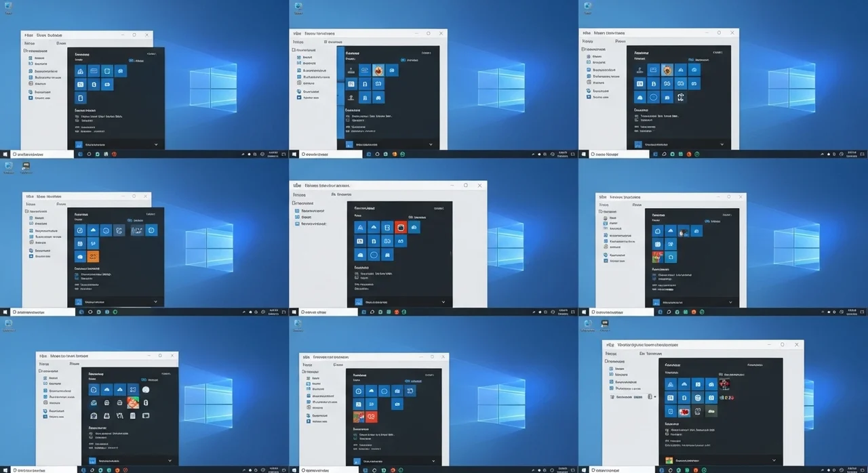Image resolution: width=868 pixels, height=473 pixels.
Task: Expand the chevron at bottom of top-left dark panel
Action: [155, 144]
